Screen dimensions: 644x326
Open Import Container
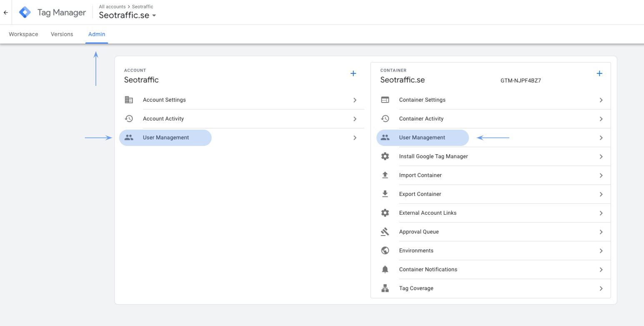pos(420,175)
